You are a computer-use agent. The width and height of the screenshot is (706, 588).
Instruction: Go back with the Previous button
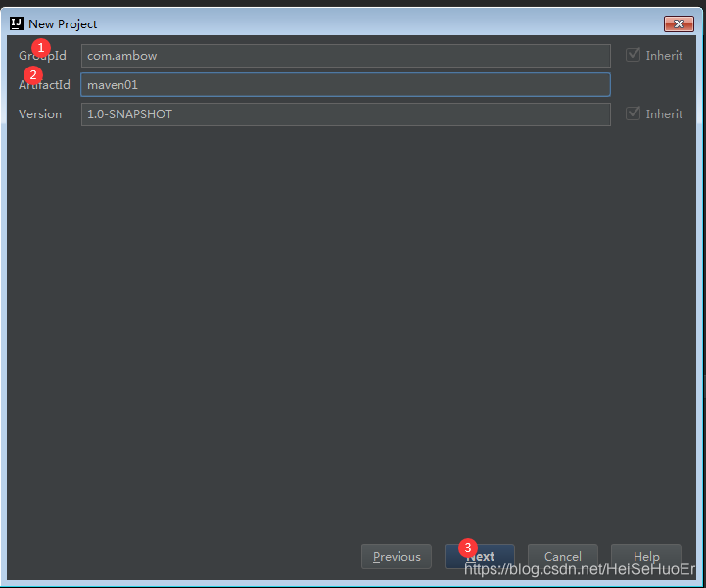[x=397, y=557]
